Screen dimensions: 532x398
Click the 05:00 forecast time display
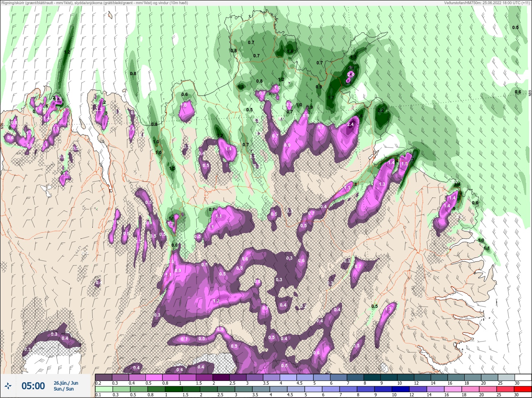33,386
